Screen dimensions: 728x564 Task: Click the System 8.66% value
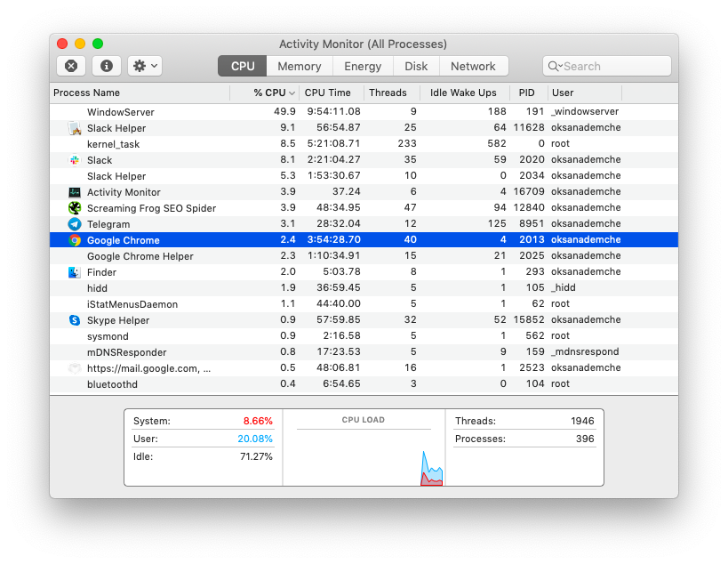(258, 421)
